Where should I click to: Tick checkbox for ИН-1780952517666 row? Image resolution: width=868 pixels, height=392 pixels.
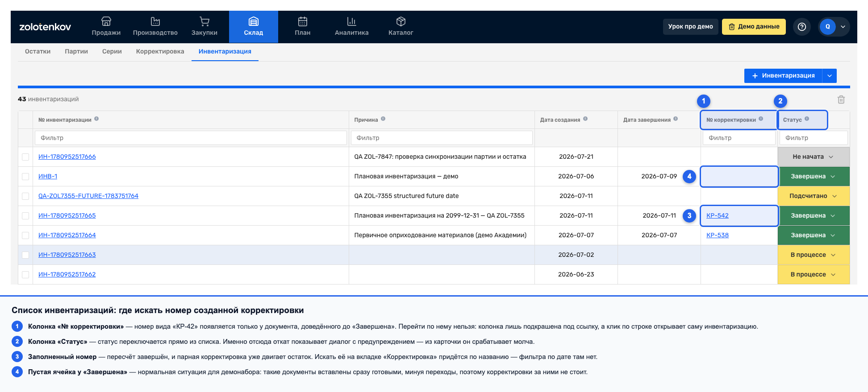click(25, 157)
